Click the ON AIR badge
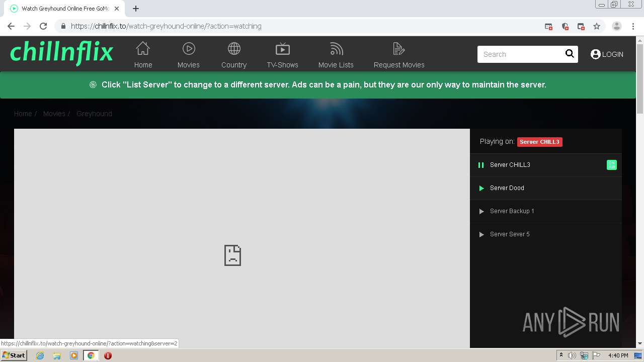This screenshot has height=362, width=644. (x=612, y=165)
